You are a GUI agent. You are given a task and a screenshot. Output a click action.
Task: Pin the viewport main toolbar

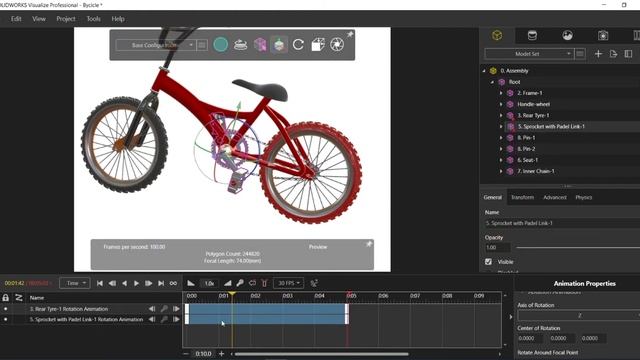[350, 34]
